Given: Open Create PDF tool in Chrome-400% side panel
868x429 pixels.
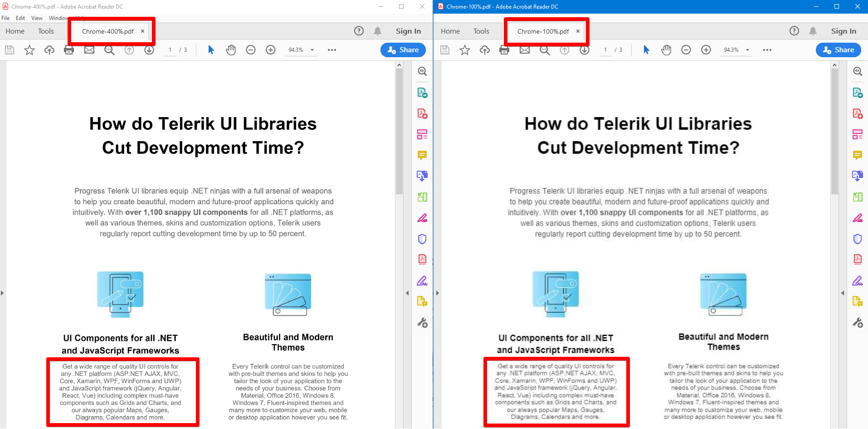Looking at the screenshot, I should (422, 113).
